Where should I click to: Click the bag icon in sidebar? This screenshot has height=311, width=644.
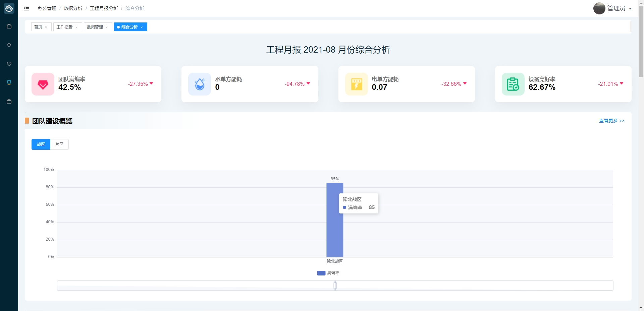pyautogui.click(x=9, y=101)
